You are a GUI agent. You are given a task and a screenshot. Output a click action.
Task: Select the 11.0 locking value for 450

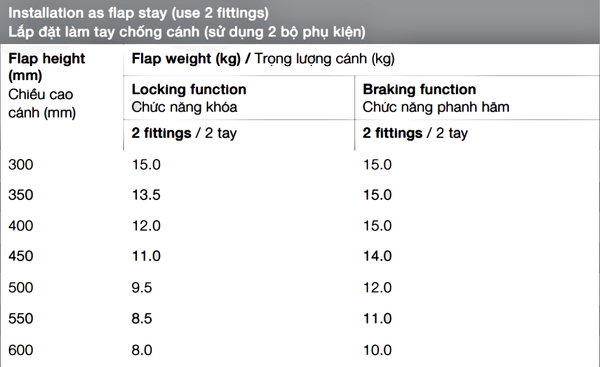[146, 256]
